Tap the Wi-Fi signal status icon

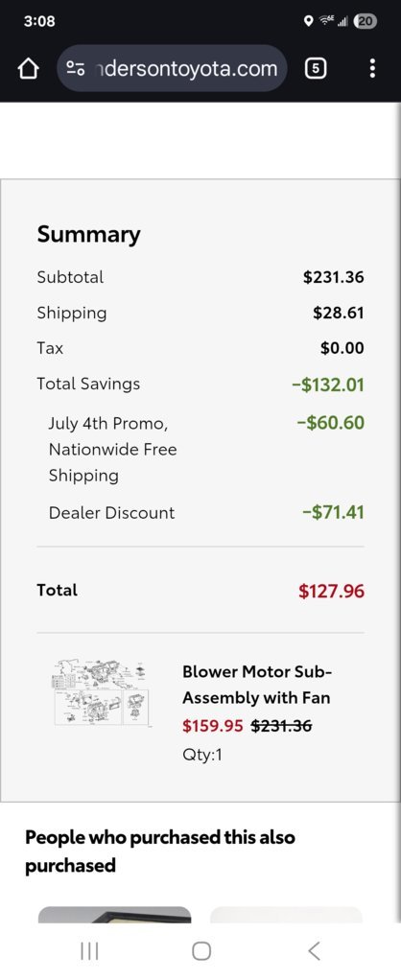326,21
